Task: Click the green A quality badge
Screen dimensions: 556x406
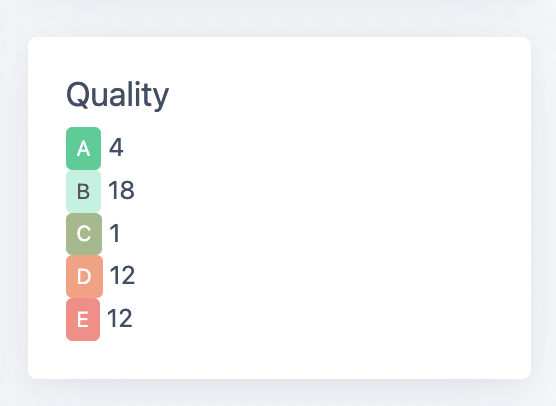Action: pyautogui.click(x=83, y=148)
